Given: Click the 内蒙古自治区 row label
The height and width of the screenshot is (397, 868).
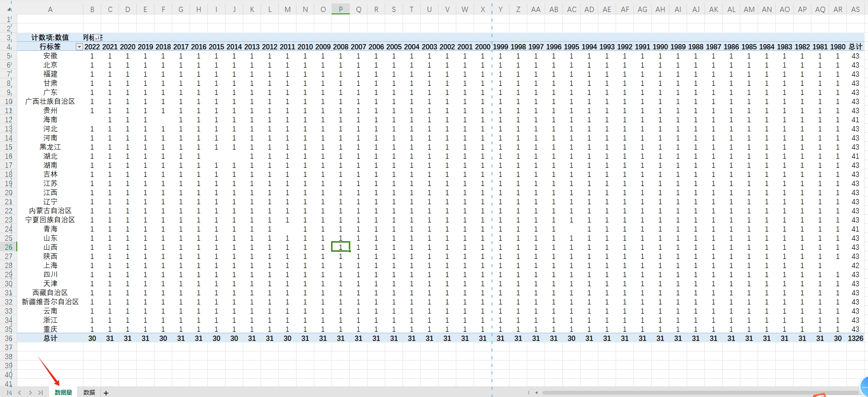Looking at the screenshot, I should point(50,210).
